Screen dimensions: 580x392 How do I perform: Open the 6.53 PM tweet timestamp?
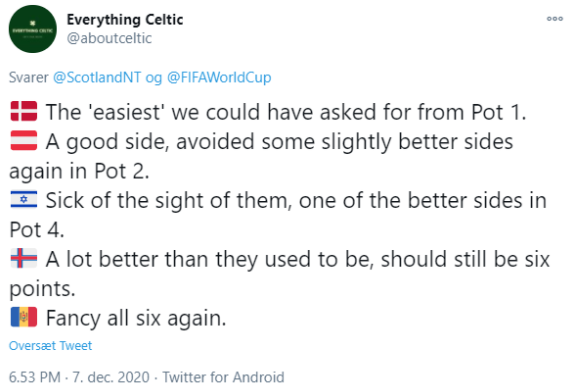coord(35,377)
